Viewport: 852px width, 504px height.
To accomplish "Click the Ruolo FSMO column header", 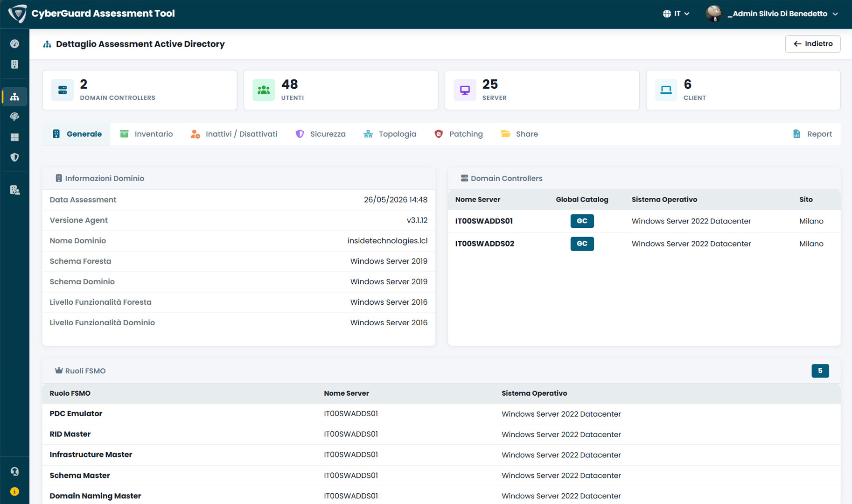I will [70, 393].
